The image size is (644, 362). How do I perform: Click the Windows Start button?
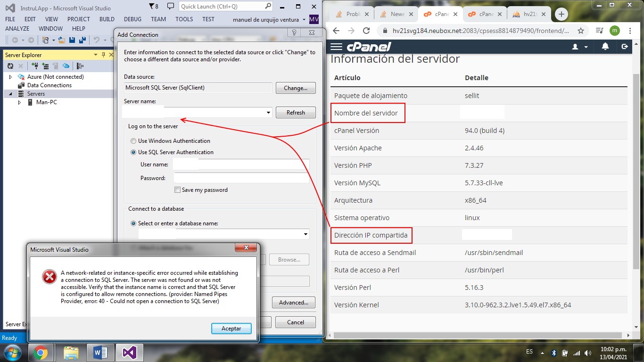12,353
